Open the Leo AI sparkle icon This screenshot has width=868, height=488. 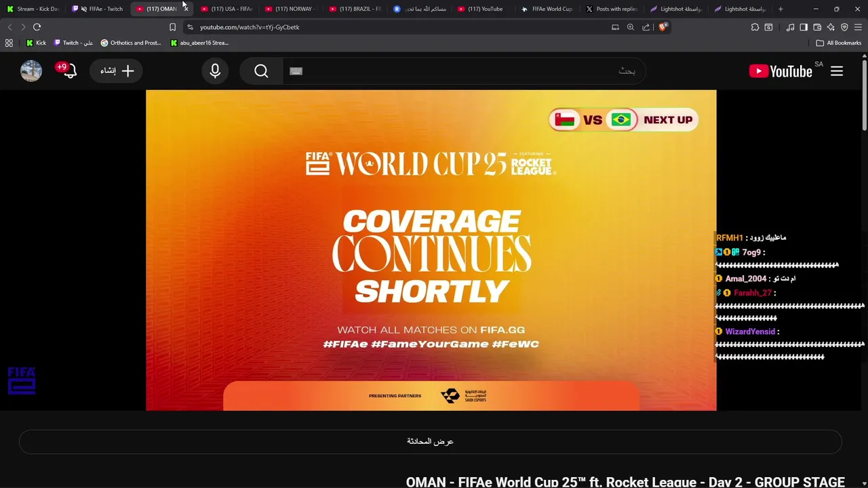coord(831,27)
